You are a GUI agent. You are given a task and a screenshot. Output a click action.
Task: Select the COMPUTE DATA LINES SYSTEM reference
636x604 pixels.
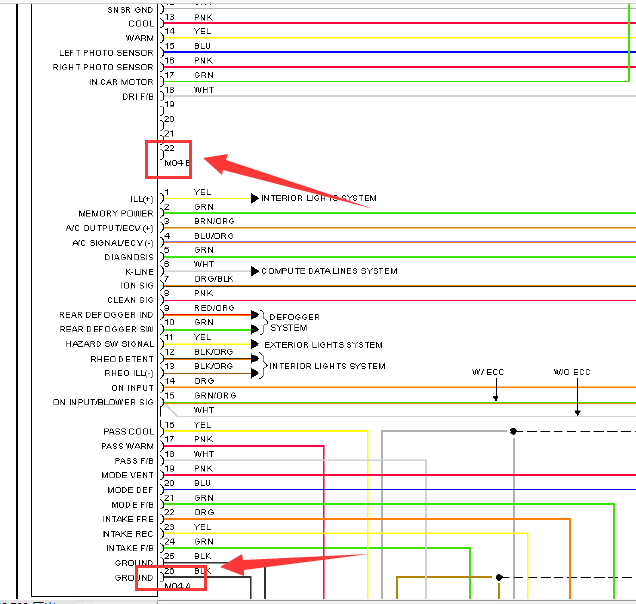(329, 271)
